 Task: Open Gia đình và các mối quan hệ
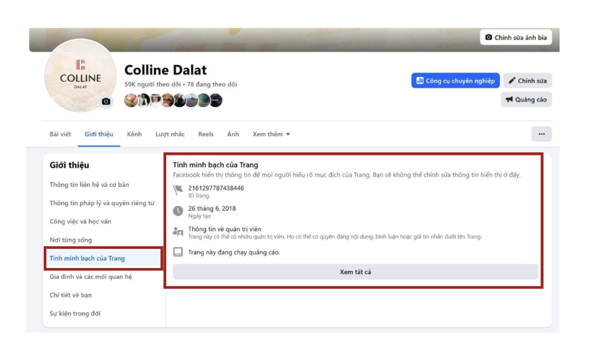[91, 277]
